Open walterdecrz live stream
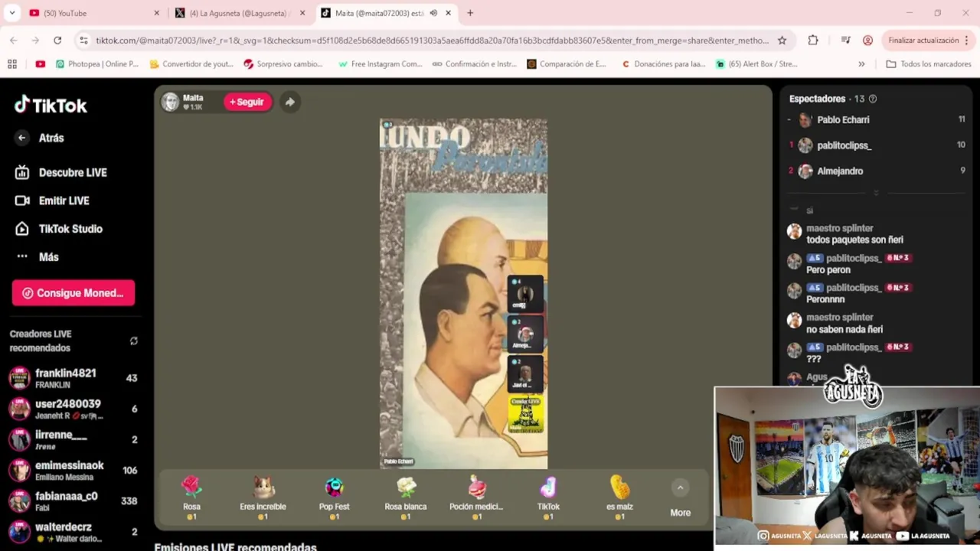 pos(73,531)
